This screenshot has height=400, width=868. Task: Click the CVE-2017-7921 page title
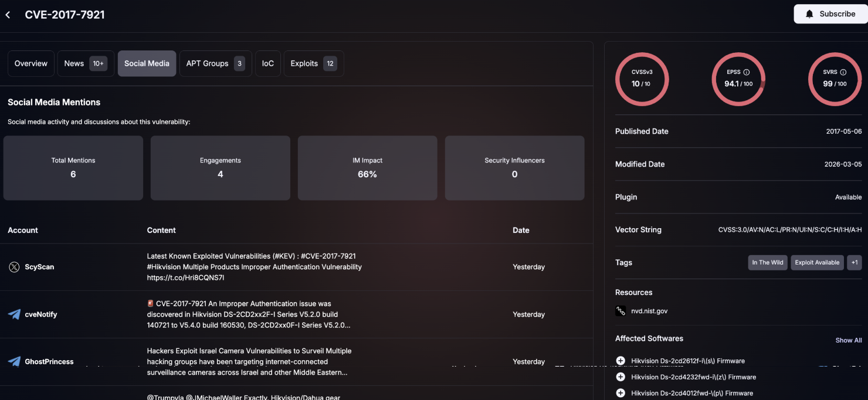tap(65, 15)
